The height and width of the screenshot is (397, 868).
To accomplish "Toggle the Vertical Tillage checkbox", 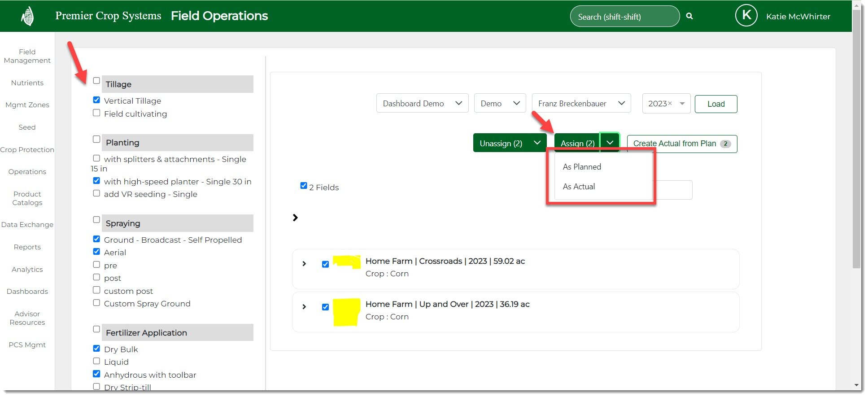I will [96, 100].
